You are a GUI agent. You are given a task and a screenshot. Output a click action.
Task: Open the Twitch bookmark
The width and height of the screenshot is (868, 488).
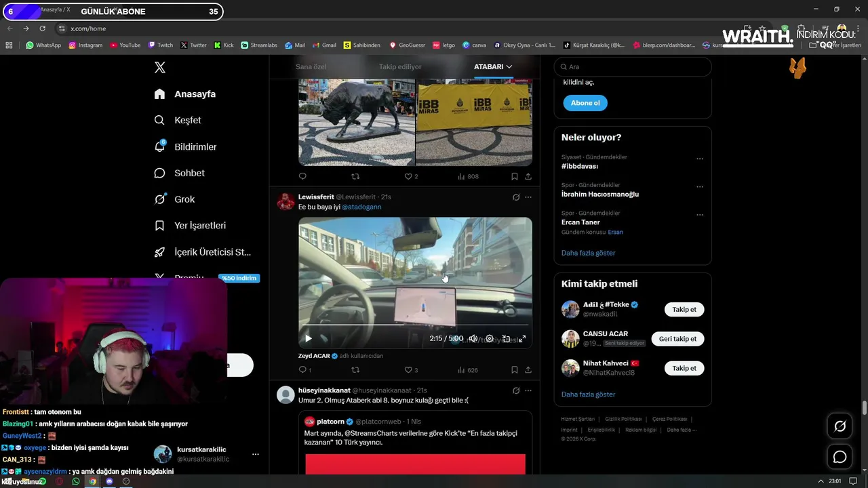pos(161,45)
